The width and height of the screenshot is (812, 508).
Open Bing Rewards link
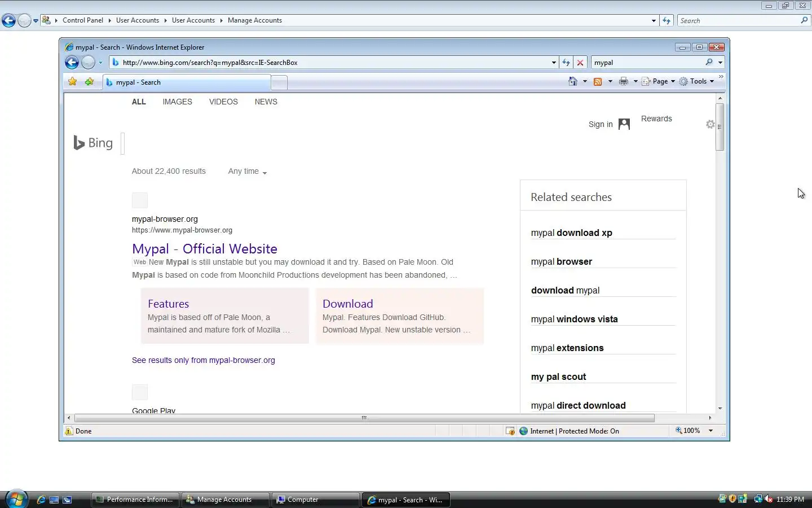[x=656, y=119]
